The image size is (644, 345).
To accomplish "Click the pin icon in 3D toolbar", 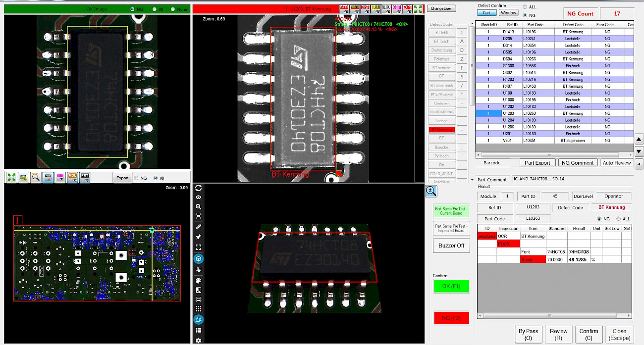I will point(199,237).
